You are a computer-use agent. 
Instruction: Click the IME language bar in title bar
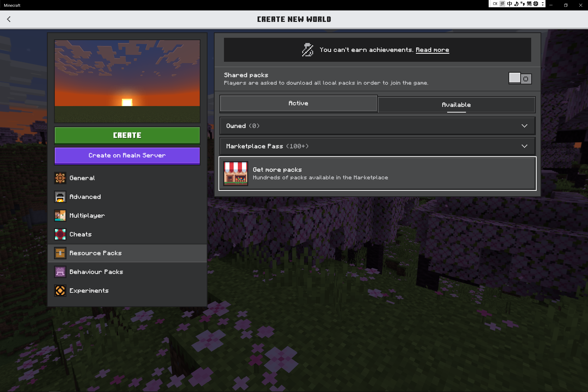[517, 4]
